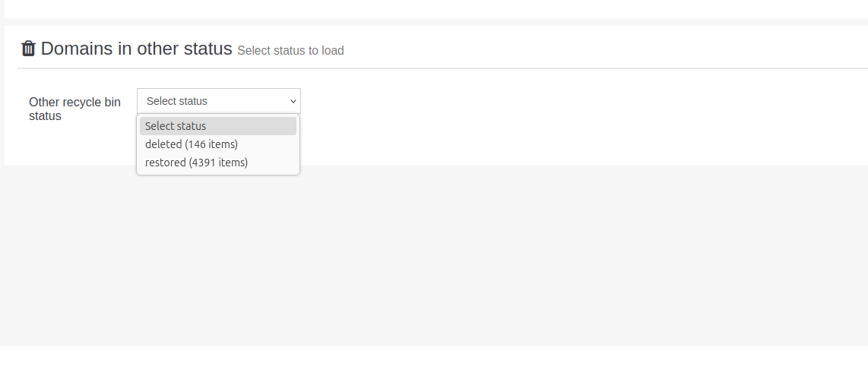The height and width of the screenshot is (376, 868).
Task: Click the recycle bin icon in the section header
Action: coord(29,49)
